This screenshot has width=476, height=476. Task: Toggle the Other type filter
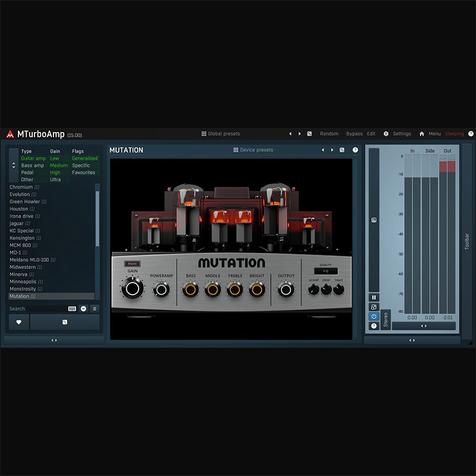click(27, 180)
